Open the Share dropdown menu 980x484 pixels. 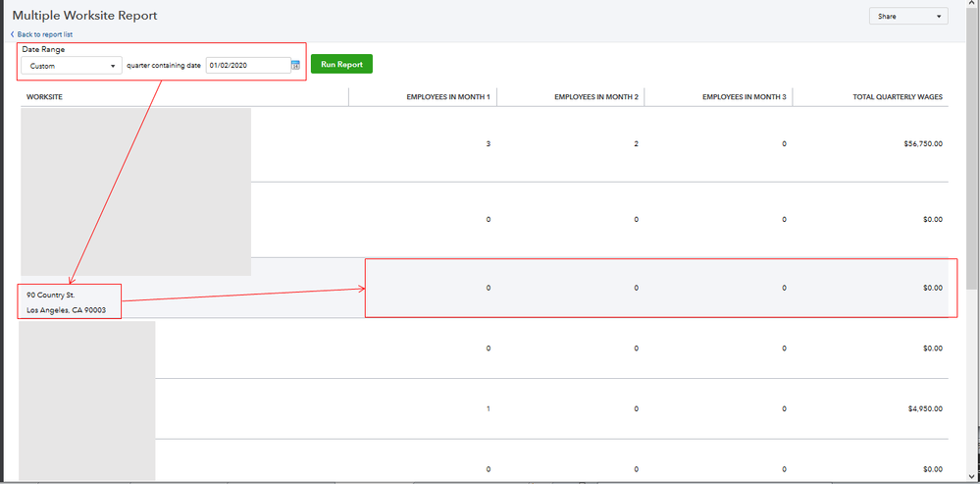(908, 17)
